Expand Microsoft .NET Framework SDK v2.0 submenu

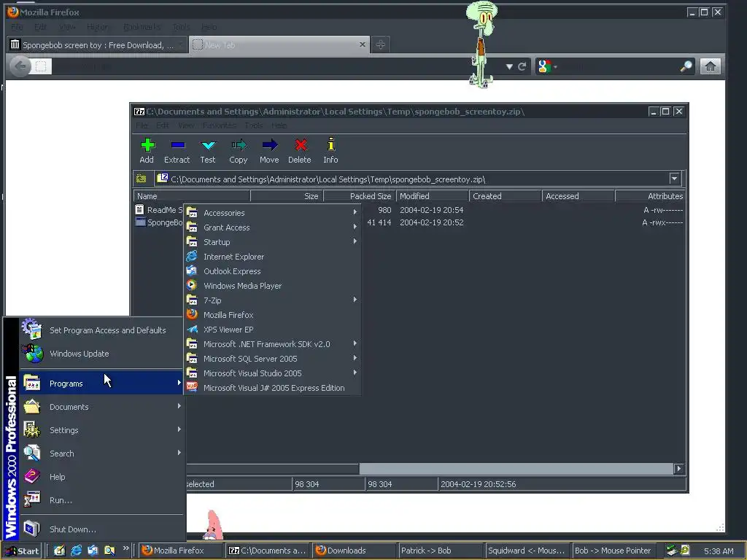pyautogui.click(x=272, y=344)
